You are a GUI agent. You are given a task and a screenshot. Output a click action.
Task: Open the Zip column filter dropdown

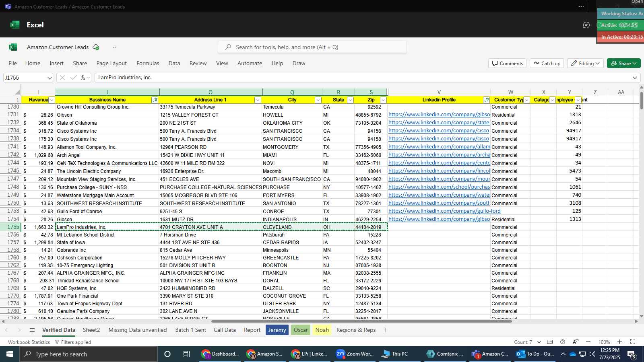383,100
